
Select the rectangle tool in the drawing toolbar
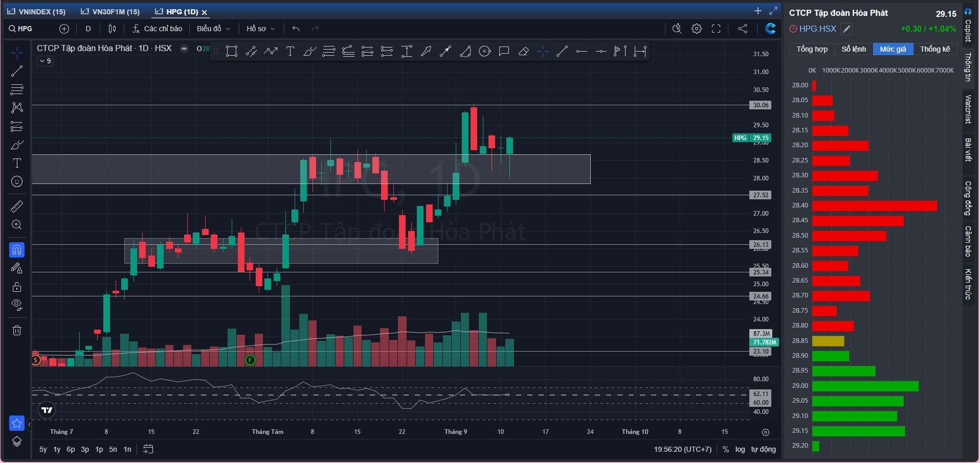[232, 51]
